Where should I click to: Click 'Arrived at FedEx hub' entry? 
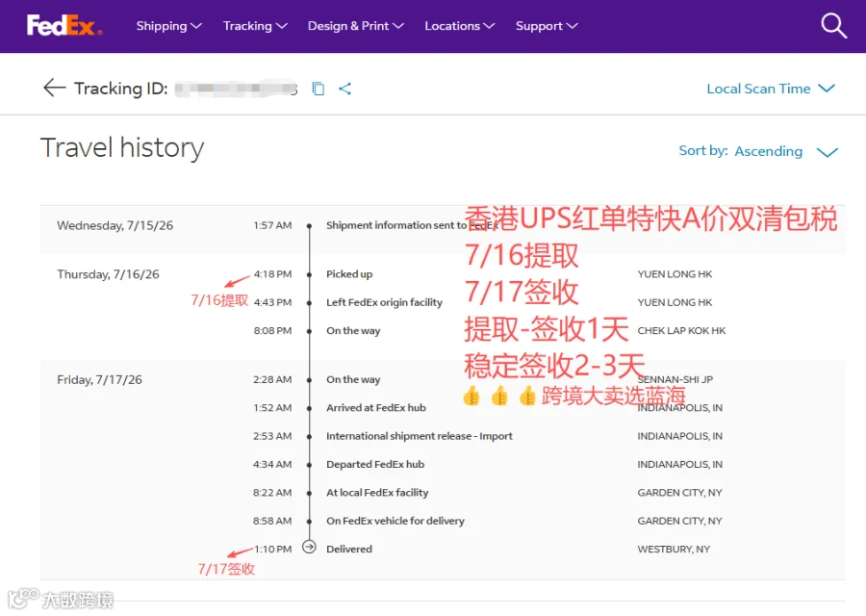pyautogui.click(x=376, y=408)
